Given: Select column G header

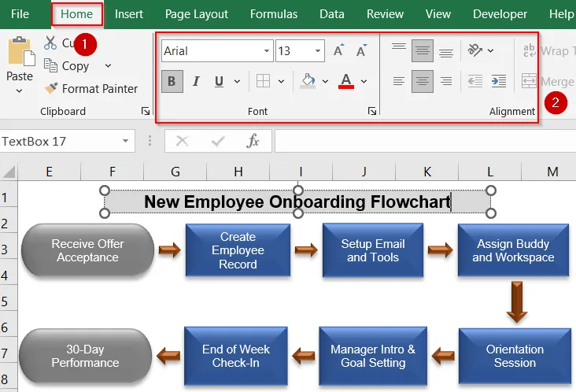Looking at the screenshot, I should (175, 172).
